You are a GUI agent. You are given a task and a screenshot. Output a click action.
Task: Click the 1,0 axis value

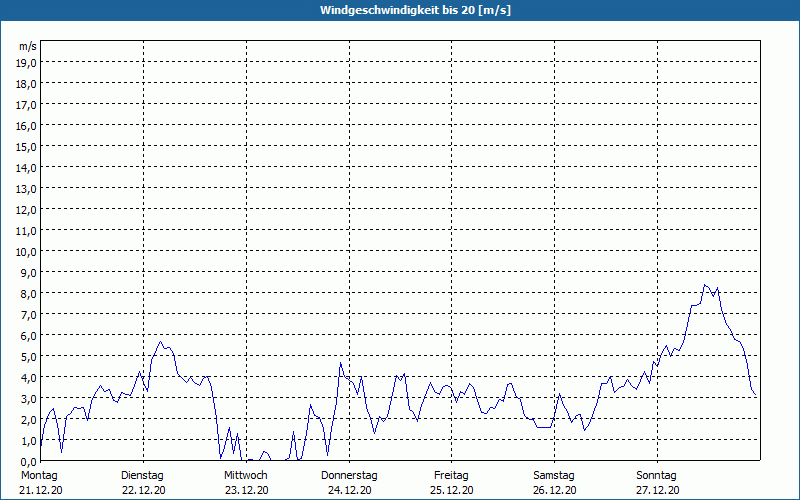(x=28, y=441)
